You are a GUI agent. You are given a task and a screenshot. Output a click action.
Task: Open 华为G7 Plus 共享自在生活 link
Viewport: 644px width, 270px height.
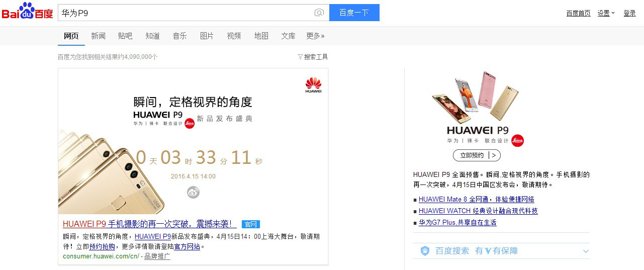coord(457,222)
